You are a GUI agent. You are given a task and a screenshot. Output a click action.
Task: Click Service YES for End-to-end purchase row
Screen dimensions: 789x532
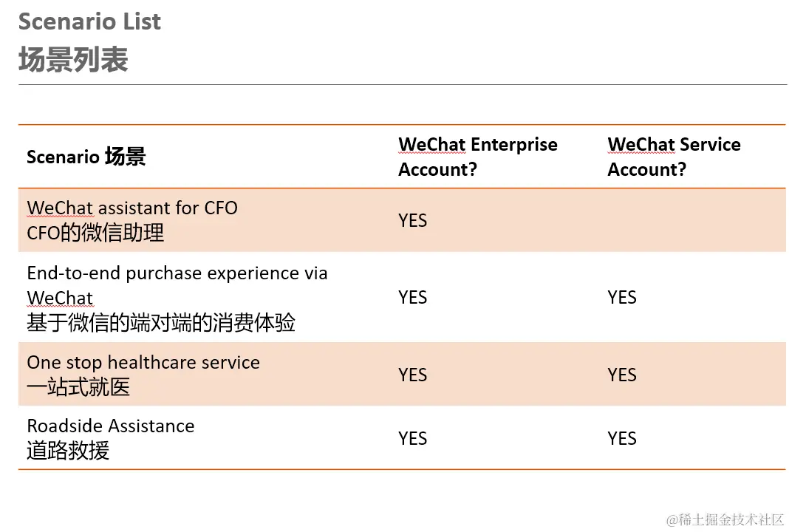pos(622,297)
